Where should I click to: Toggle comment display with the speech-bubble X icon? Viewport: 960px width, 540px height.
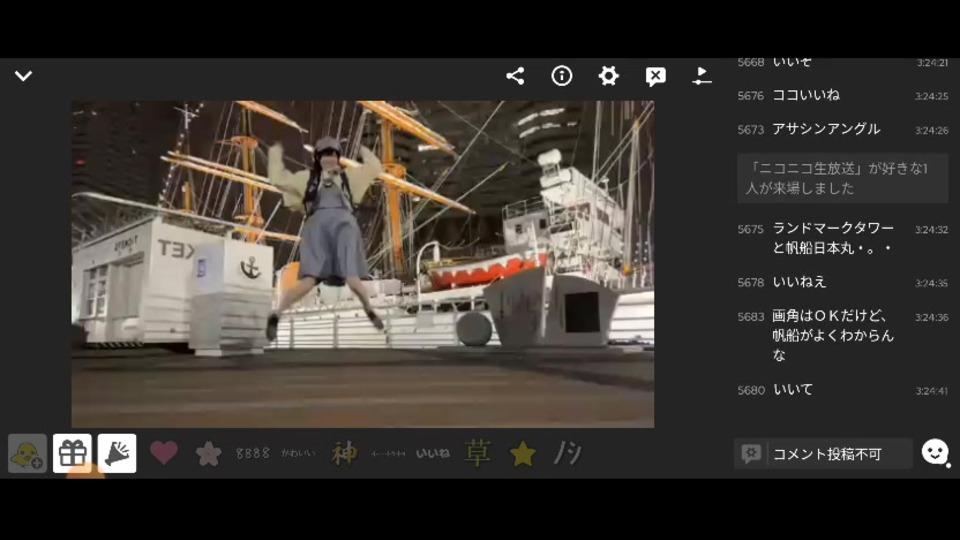pos(655,77)
